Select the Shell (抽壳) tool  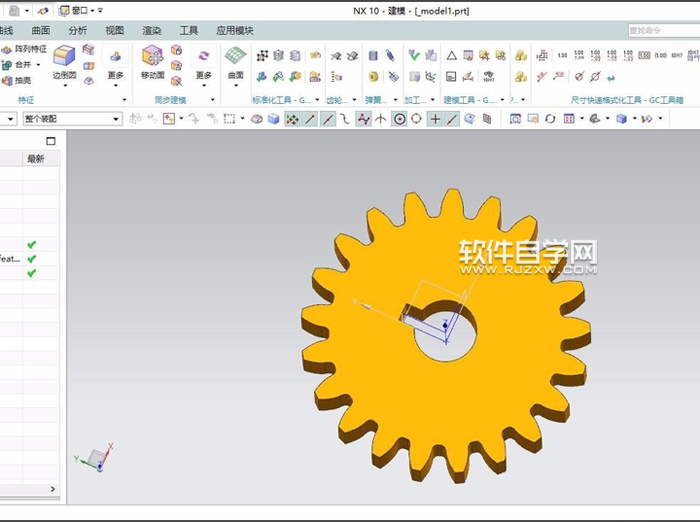[17, 80]
